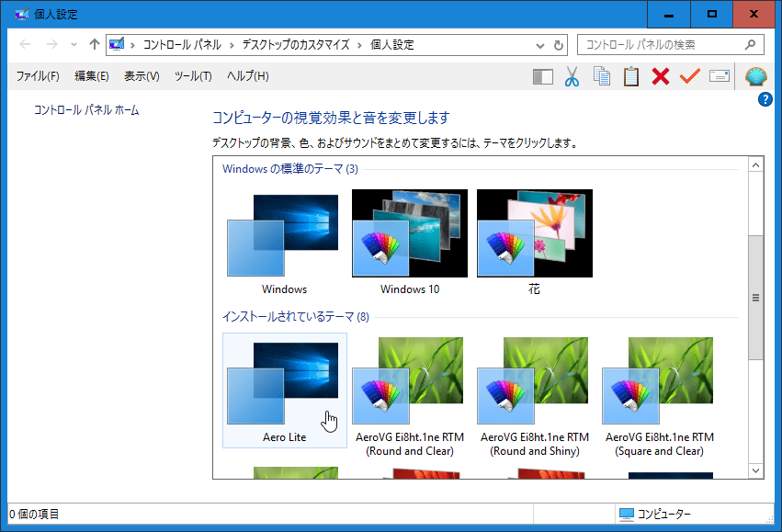Screen dimensions: 782x532
Task: Expand the address bar history dropdown
Action: click(540, 46)
